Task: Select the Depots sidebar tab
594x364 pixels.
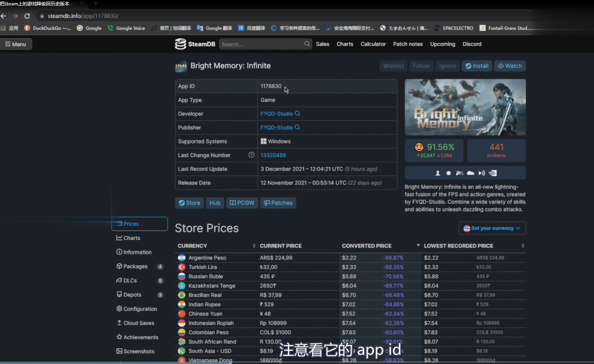Action: pyautogui.click(x=140, y=294)
